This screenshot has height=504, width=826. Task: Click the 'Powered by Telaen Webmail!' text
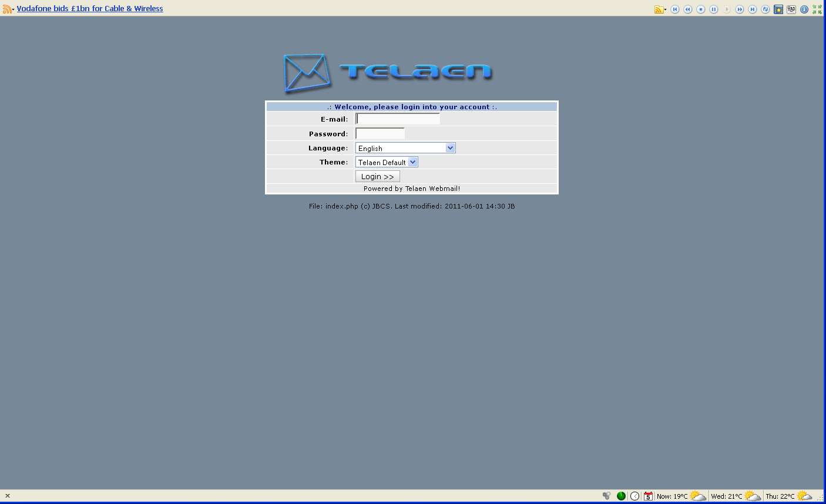[412, 189]
